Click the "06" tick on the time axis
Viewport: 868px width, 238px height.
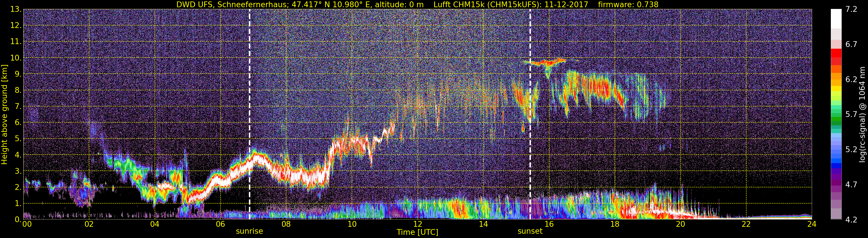[x=220, y=224]
